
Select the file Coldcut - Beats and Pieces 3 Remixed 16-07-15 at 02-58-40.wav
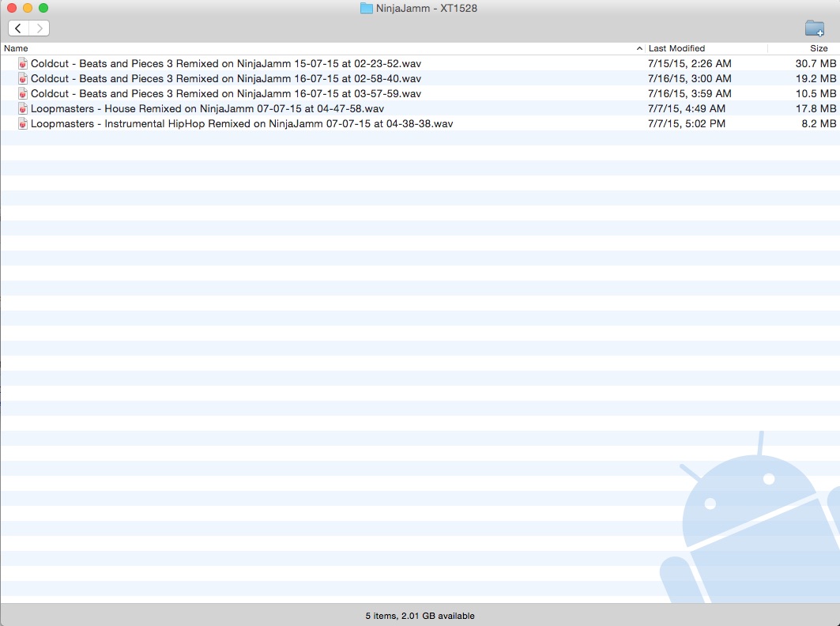click(x=225, y=78)
